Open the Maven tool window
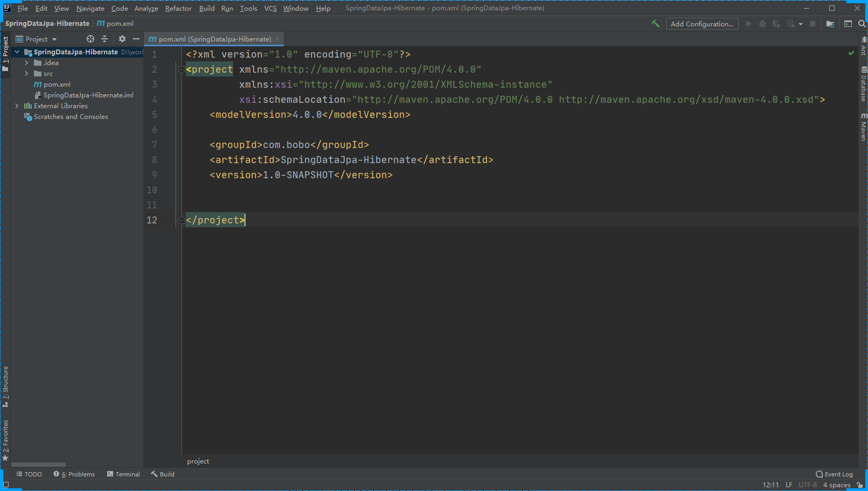Image resolution: width=868 pixels, height=491 pixels. [x=863, y=127]
